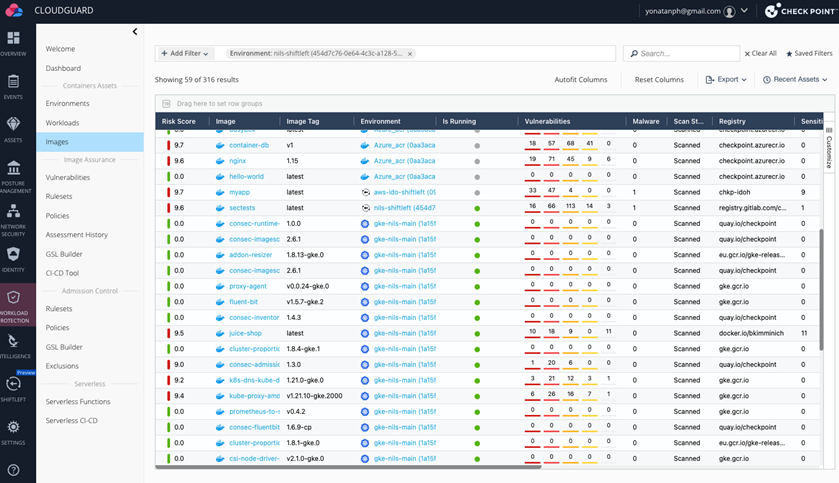Open Workload Protection icon
Screen dimensions: 839x483
(x=13, y=297)
